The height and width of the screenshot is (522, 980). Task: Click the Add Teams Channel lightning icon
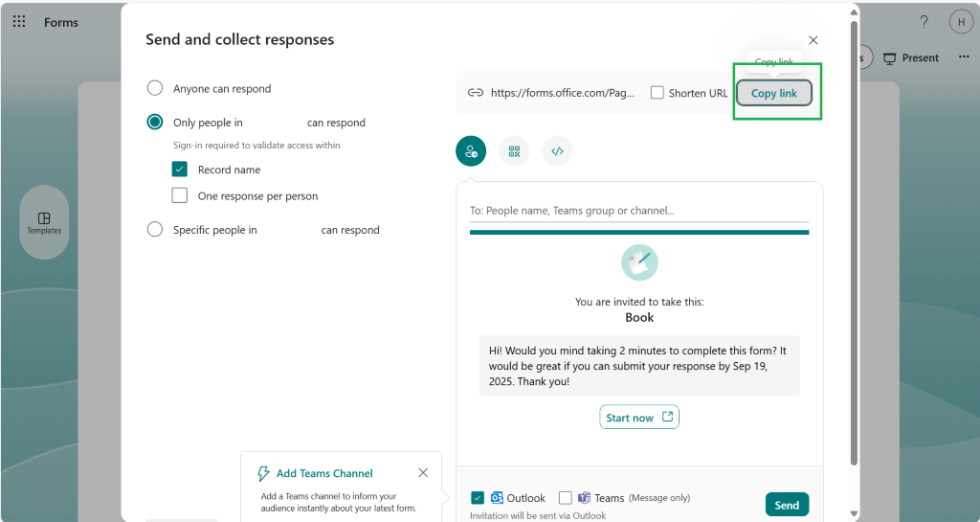(x=263, y=473)
